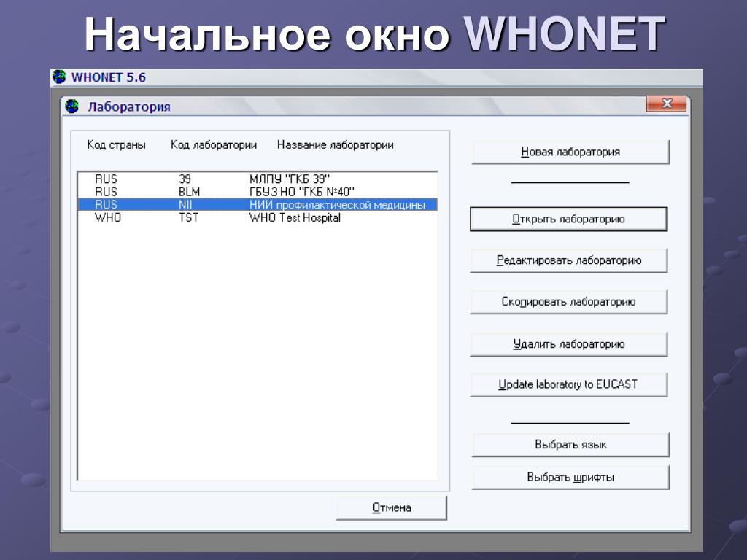Select the МЛПУ "ГКБ 39" laboratory row
This screenshot has height=560, width=747.
tap(258, 179)
